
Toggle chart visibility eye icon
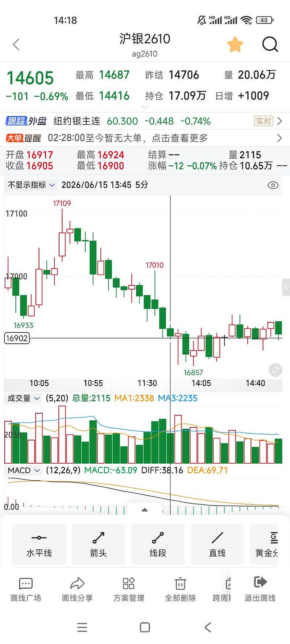[273, 185]
